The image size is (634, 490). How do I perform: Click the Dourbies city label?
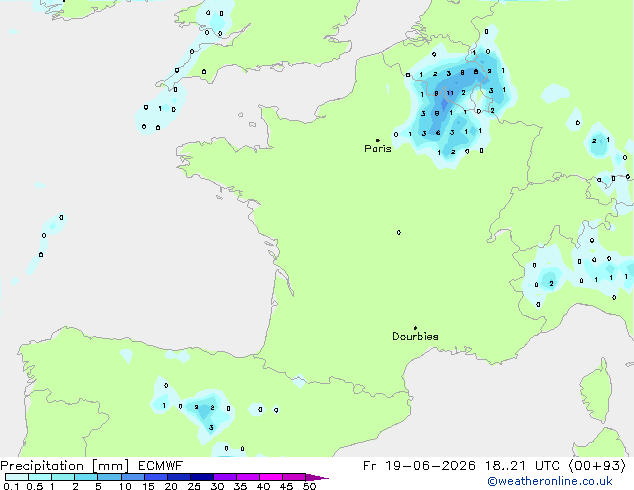click(415, 336)
